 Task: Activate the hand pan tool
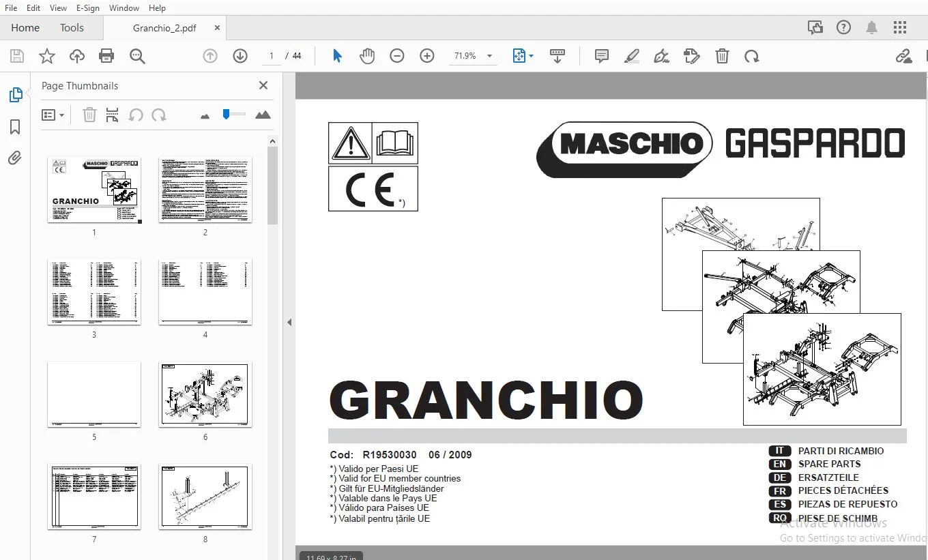coord(367,57)
